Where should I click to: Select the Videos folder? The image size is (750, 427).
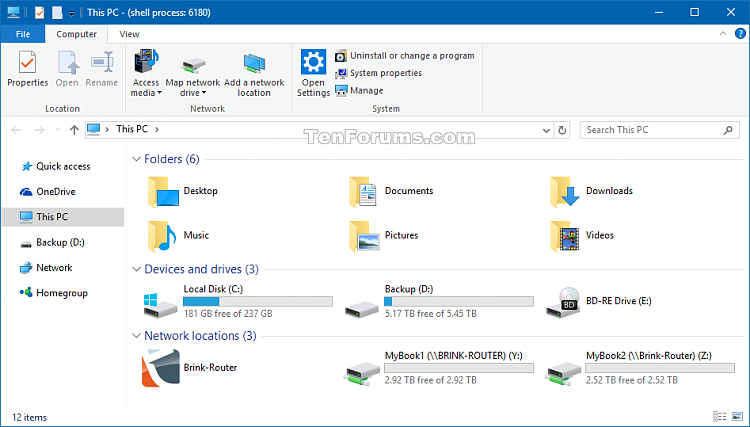coord(582,236)
